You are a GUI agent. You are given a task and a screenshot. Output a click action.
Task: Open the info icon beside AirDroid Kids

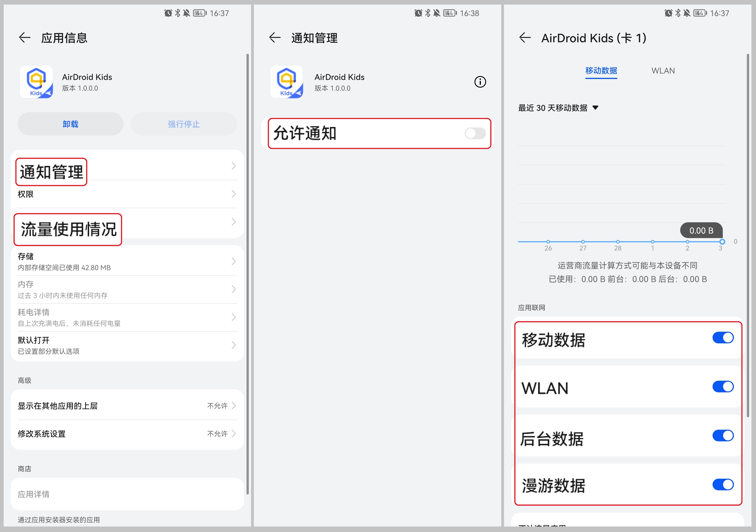coord(480,82)
